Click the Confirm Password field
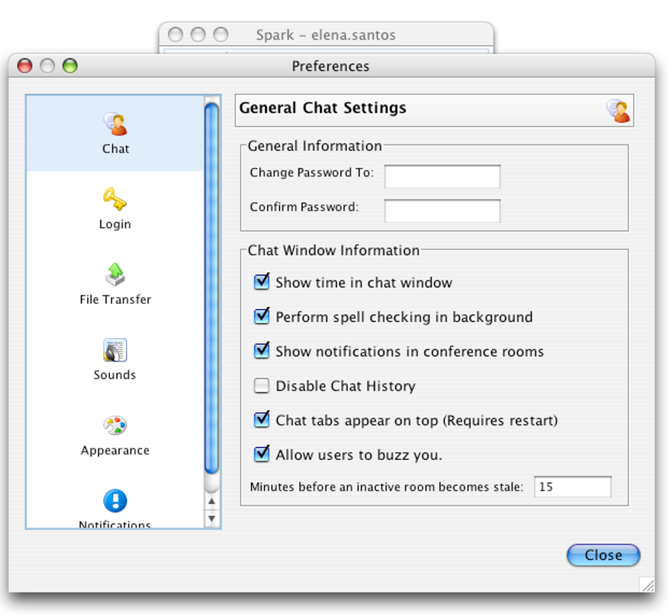This screenshot has width=672, height=616. pos(442,210)
